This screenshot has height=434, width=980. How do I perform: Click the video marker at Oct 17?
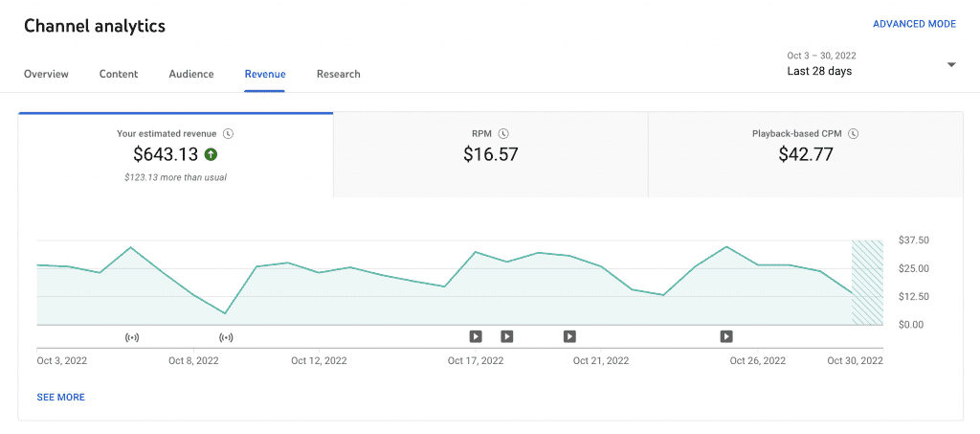point(476,337)
